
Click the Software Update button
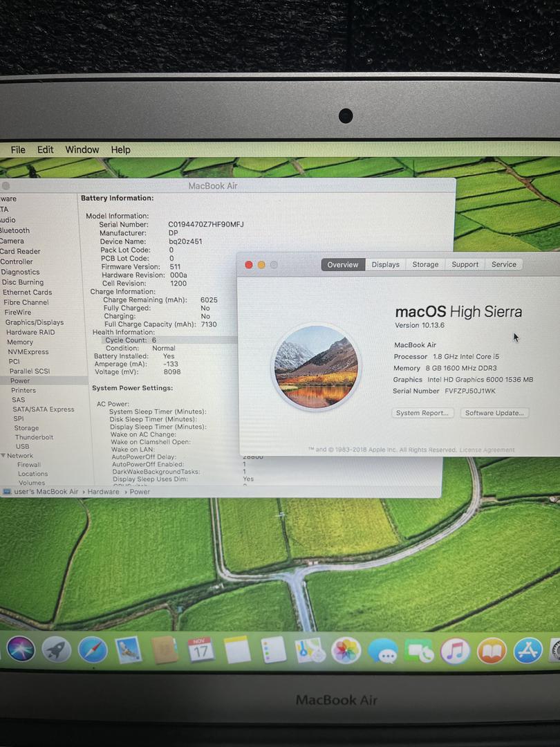[x=494, y=413]
